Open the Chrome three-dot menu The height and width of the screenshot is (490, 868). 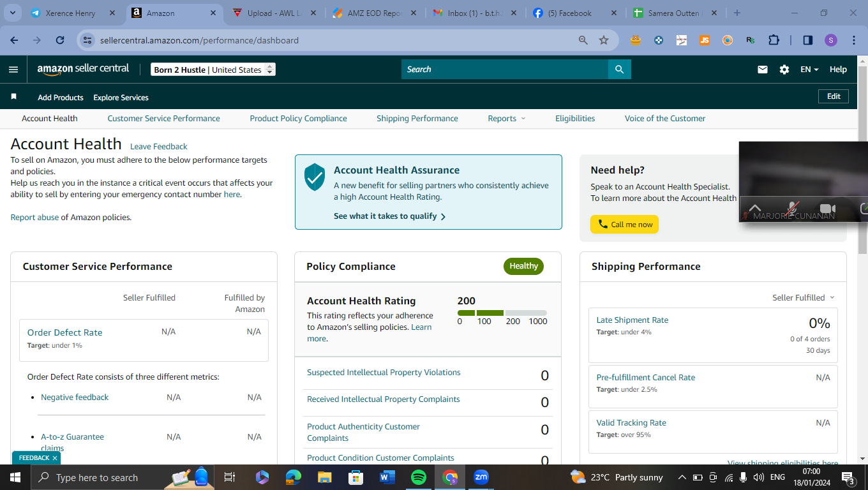click(x=853, y=40)
